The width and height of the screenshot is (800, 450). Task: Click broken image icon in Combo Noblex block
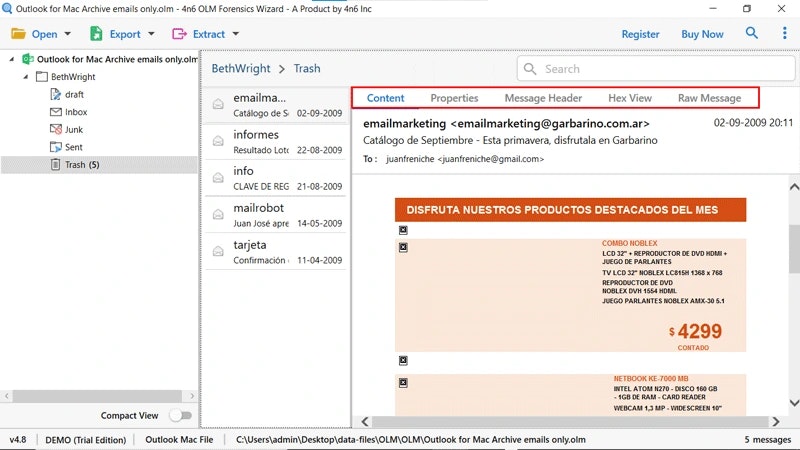403,247
